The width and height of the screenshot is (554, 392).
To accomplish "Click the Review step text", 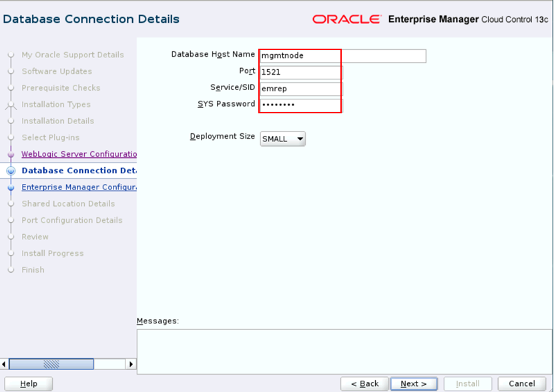I will click(35, 237).
